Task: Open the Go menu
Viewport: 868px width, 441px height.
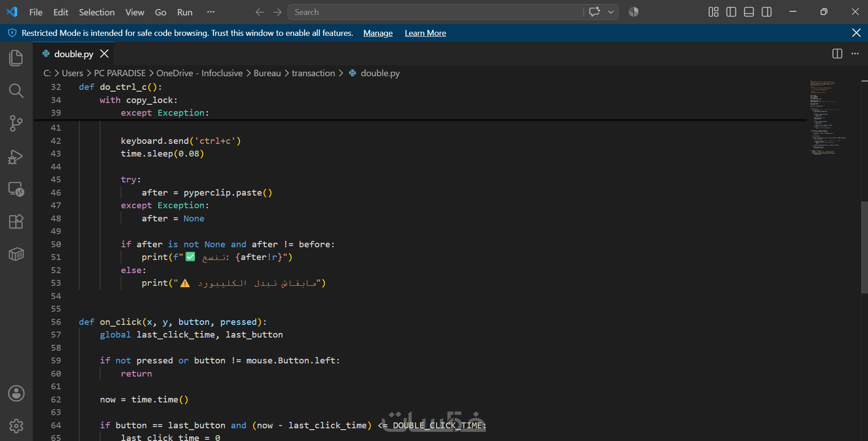Action: [161, 12]
